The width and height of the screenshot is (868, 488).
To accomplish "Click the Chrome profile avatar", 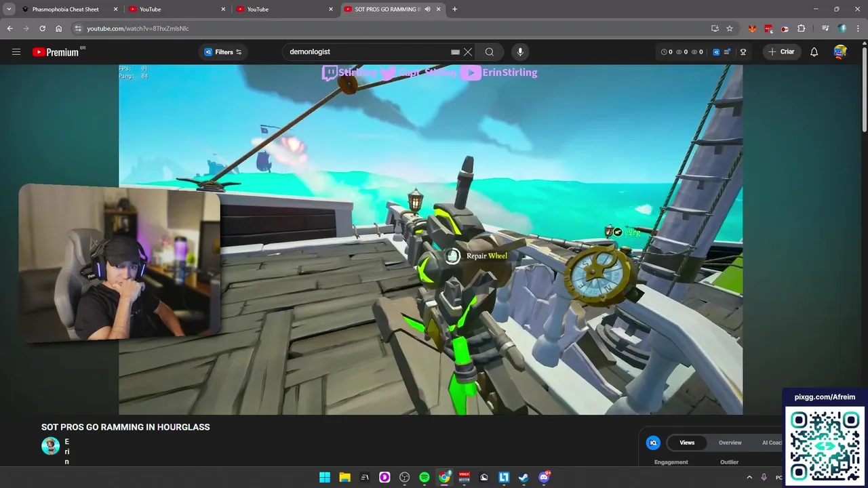I will tap(842, 28).
